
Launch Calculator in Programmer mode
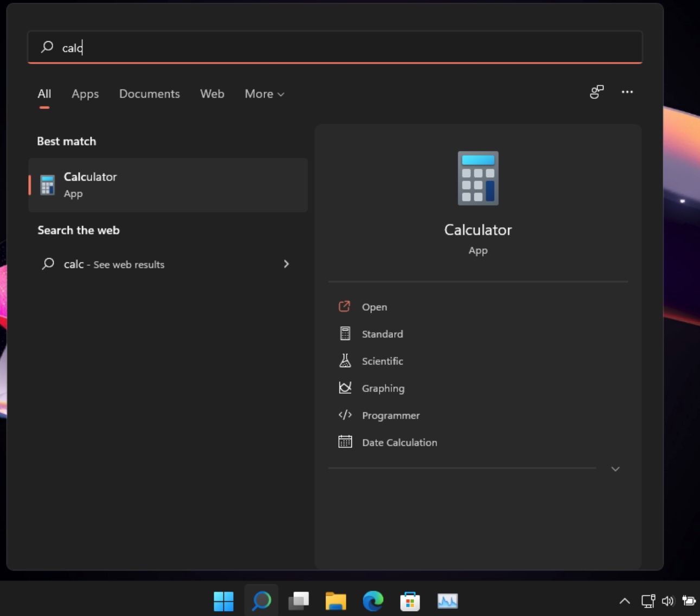tap(390, 415)
